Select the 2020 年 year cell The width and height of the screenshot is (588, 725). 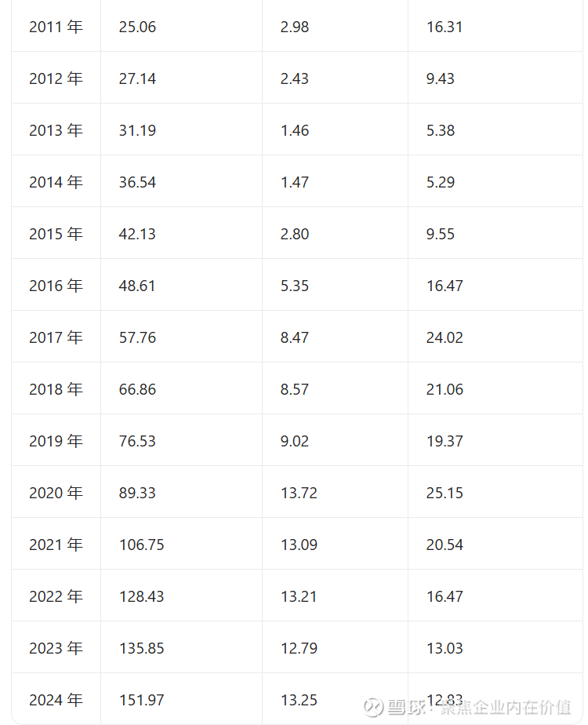(x=56, y=493)
